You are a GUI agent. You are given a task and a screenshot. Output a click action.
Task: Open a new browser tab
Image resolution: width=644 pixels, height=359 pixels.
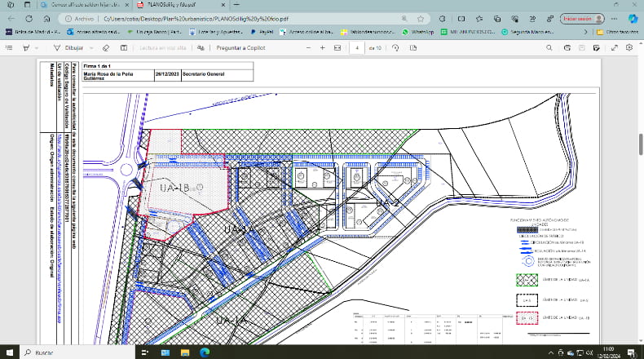tap(236, 5)
